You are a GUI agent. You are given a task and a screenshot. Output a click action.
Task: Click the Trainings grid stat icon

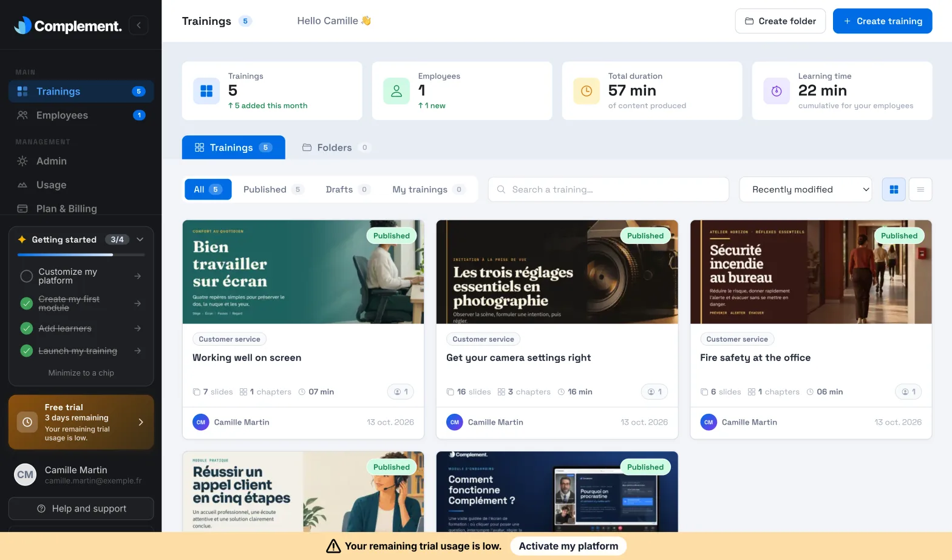pos(206,91)
